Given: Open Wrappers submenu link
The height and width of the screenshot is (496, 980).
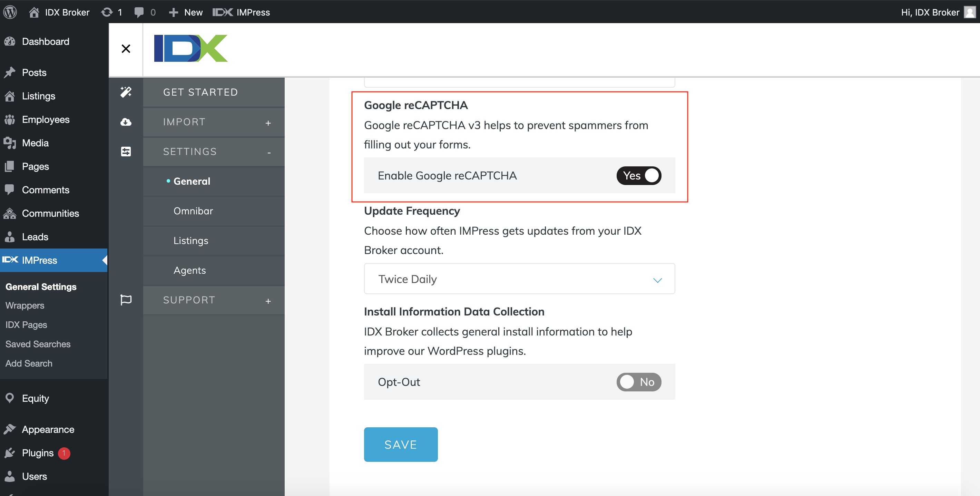Looking at the screenshot, I should [x=25, y=306].
